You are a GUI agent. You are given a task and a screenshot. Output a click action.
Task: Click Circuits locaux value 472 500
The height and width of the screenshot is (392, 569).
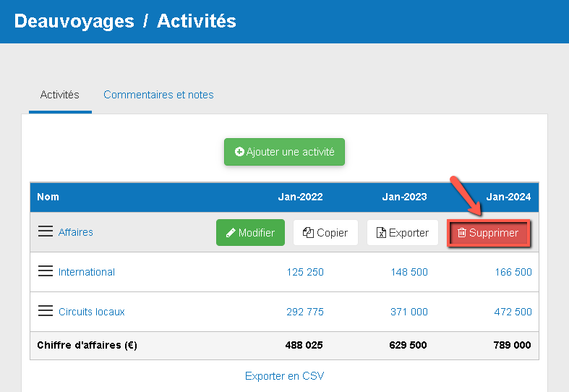point(513,312)
